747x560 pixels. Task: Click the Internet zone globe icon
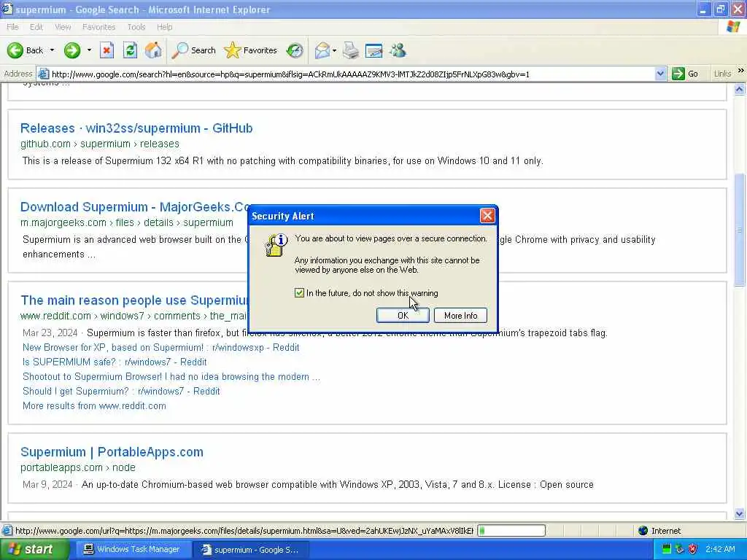643,531
